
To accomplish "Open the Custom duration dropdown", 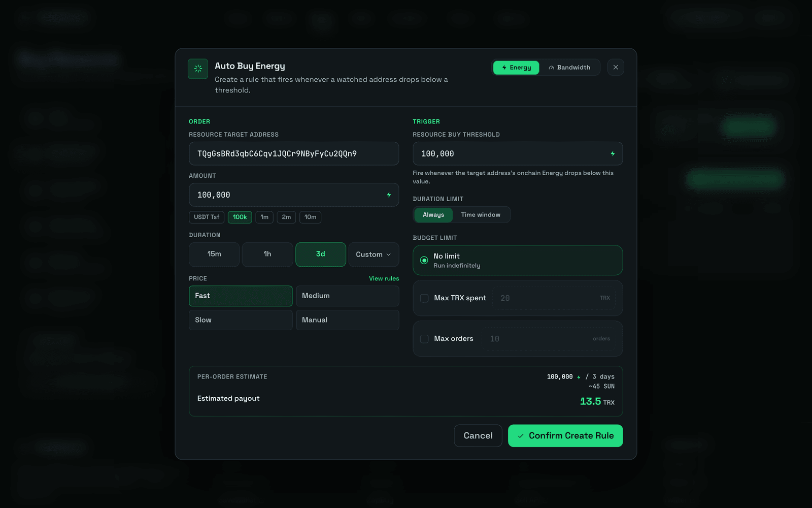I will click(x=374, y=255).
